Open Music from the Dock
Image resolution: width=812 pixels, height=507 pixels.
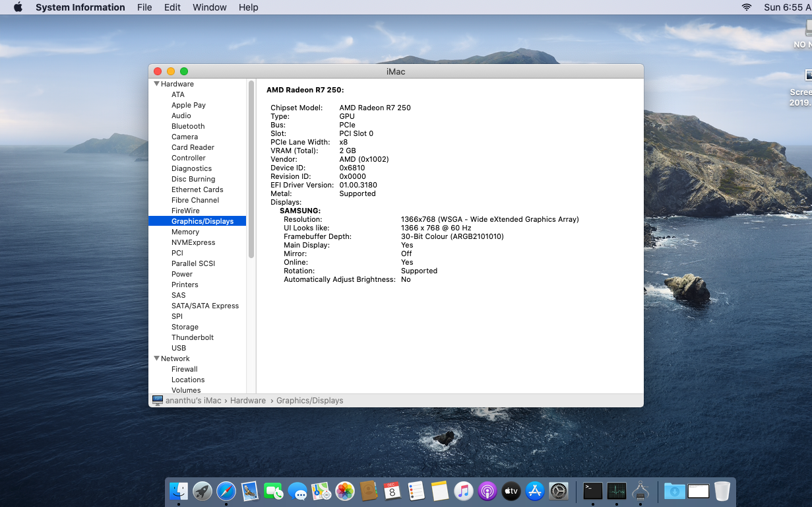464,490
